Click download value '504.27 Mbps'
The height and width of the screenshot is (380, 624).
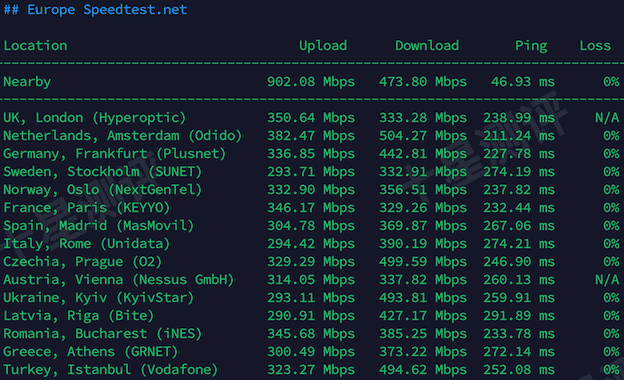tap(423, 136)
